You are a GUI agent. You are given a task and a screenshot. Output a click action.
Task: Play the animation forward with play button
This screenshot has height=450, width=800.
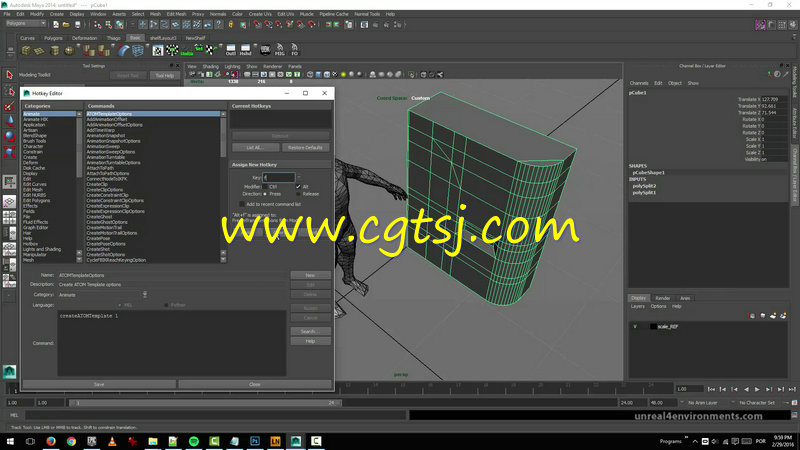[757, 389]
